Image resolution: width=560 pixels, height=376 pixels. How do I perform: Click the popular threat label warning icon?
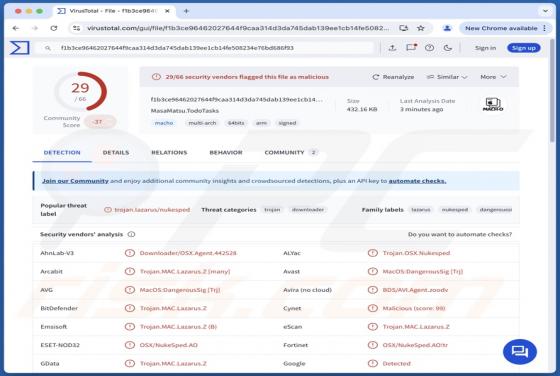coord(108,210)
